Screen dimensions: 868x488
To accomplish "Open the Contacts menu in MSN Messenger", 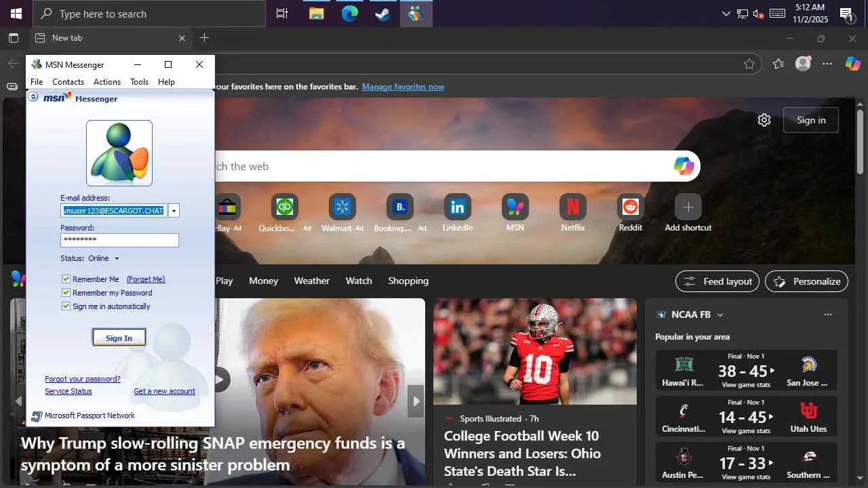I will [x=68, y=82].
